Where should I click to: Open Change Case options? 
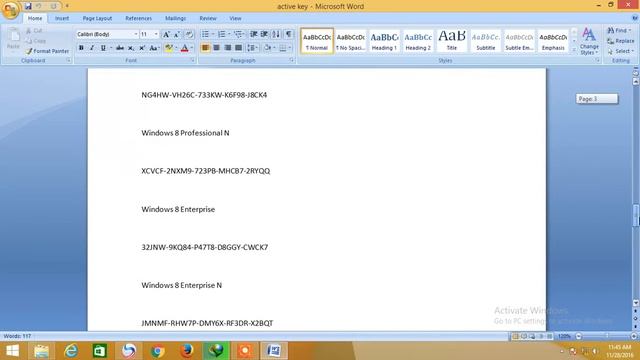point(153,48)
